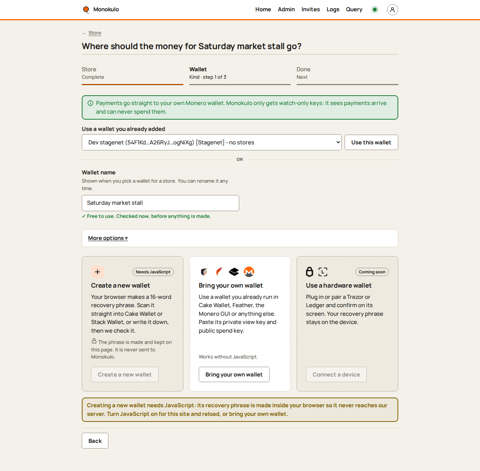Open the existing wallet dropdown

coord(212,143)
